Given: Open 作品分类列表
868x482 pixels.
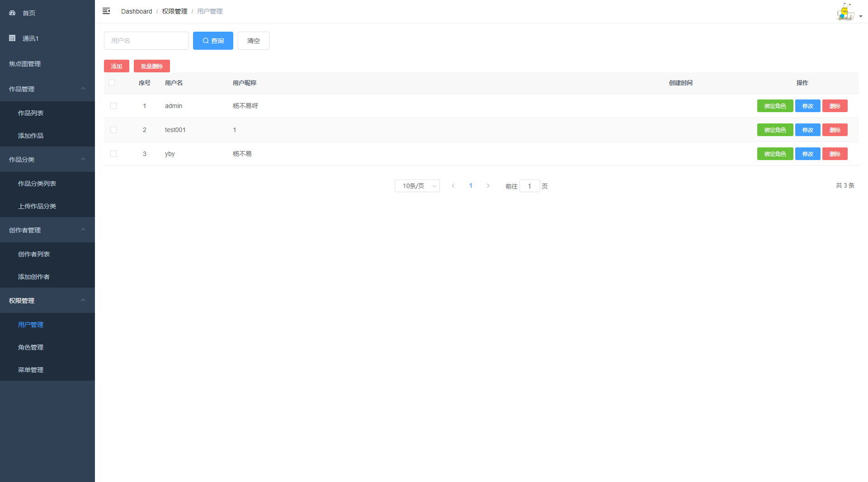Looking at the screenshot, I should pyautogui.click(x=47, y=183).
